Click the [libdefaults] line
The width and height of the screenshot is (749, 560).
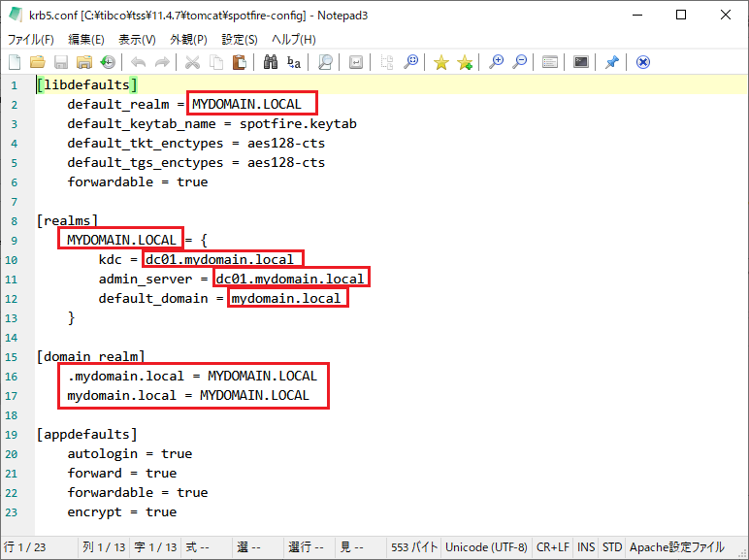87,85
